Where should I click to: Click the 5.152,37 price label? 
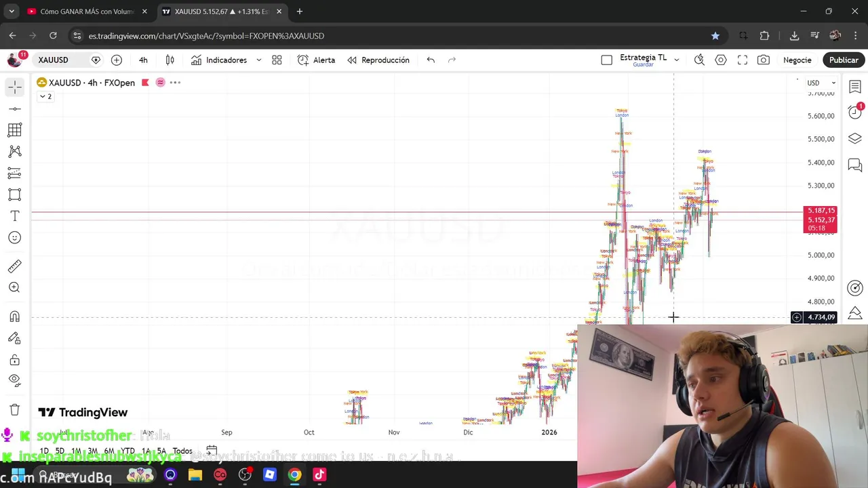click(x=821, y=220)
